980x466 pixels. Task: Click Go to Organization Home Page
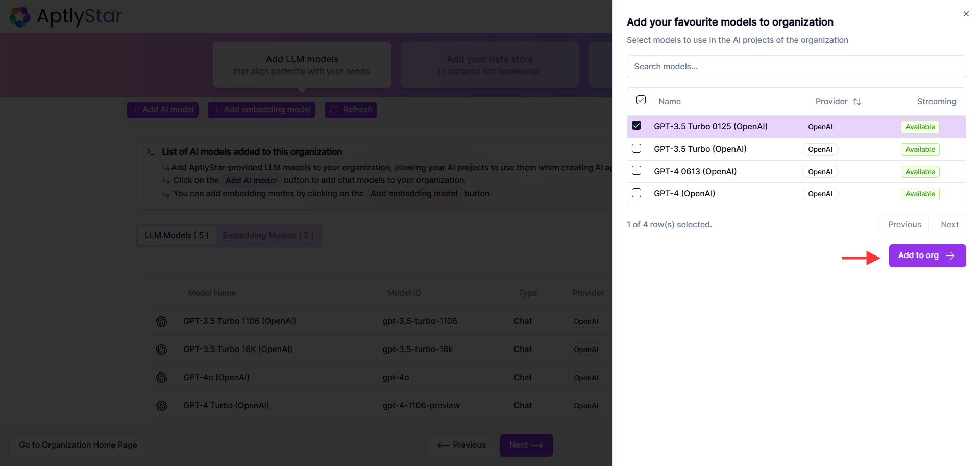click(78, 445)
